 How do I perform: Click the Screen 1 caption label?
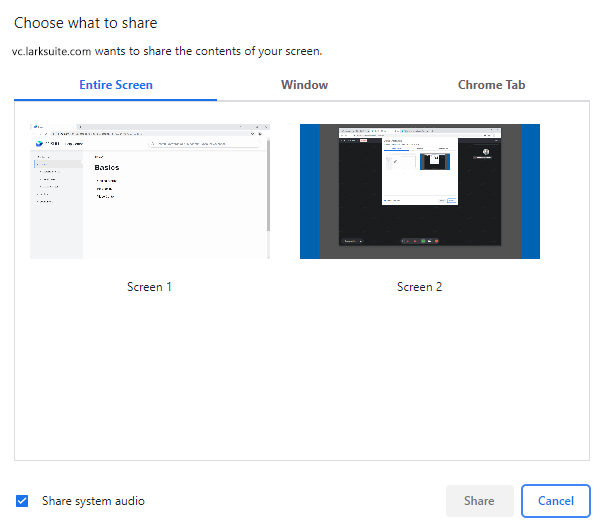(x=150, y=287)
